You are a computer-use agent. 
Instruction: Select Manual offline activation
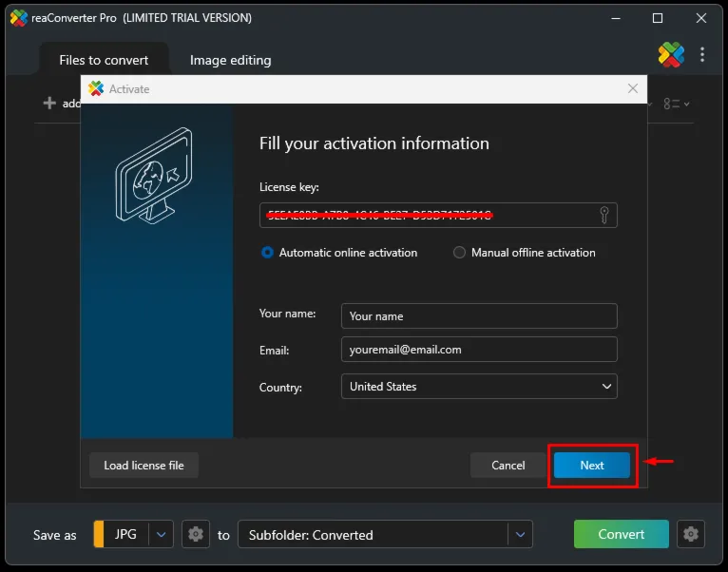pyautogui.click(x=525, y=253)
